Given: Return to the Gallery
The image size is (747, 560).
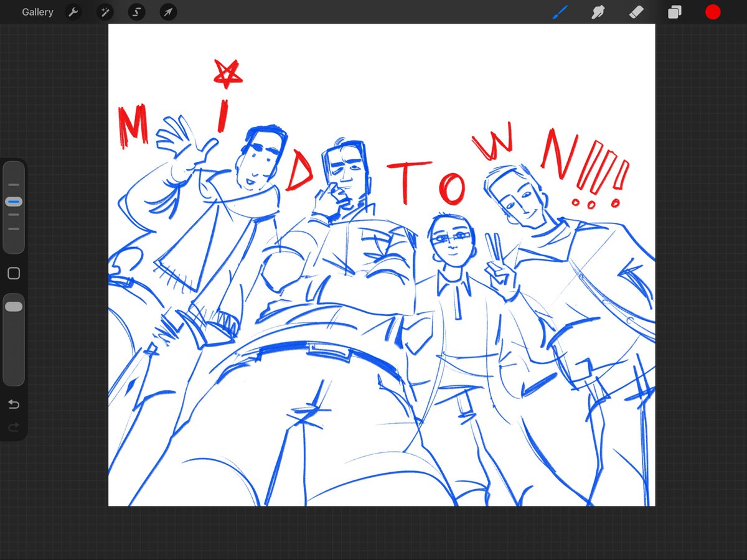Looking at the screenshot, I should [37, 12].
